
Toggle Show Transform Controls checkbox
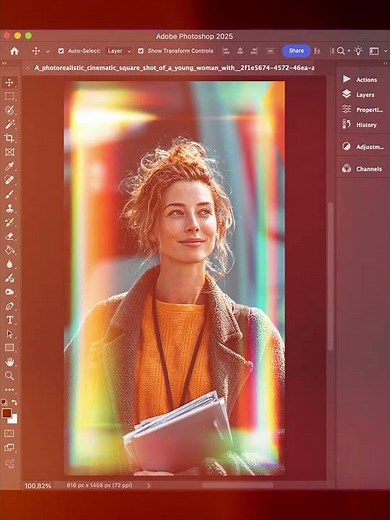(x=141, y=51)
